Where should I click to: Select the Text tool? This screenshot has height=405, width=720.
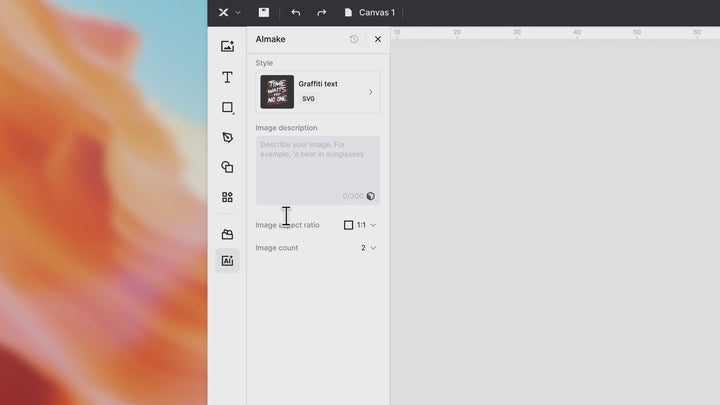coord(227,77)
